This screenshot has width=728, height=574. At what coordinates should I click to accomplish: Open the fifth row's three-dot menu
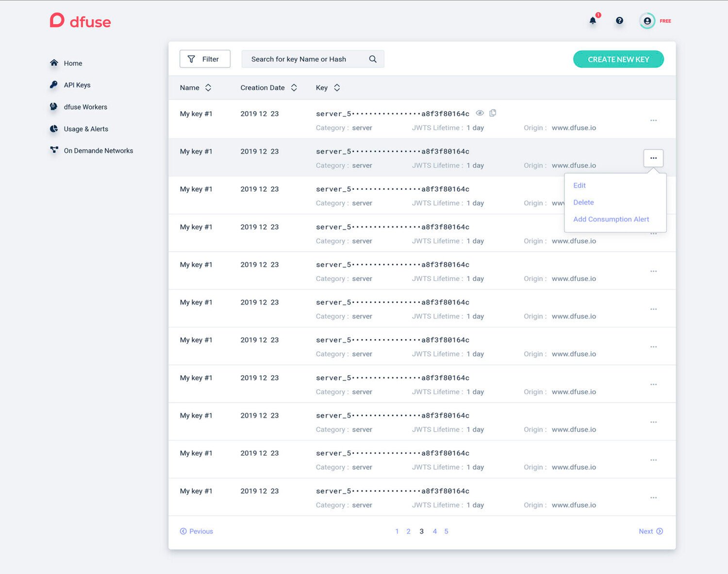(653, 271)
